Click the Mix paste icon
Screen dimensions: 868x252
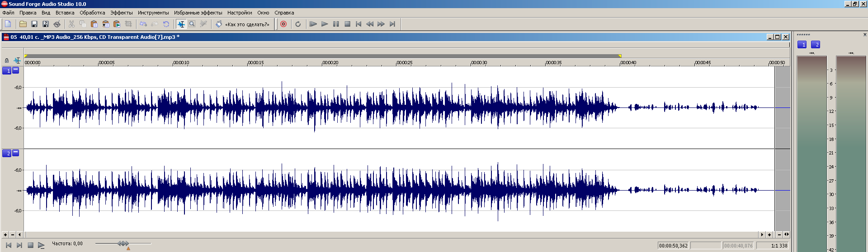coord(105,24)
